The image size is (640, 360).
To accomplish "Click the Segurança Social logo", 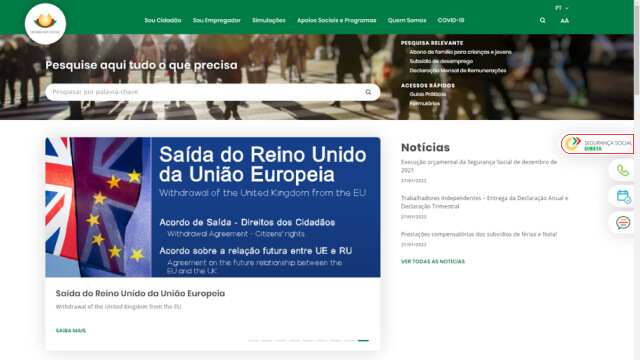I will click(x=45, y=24).
